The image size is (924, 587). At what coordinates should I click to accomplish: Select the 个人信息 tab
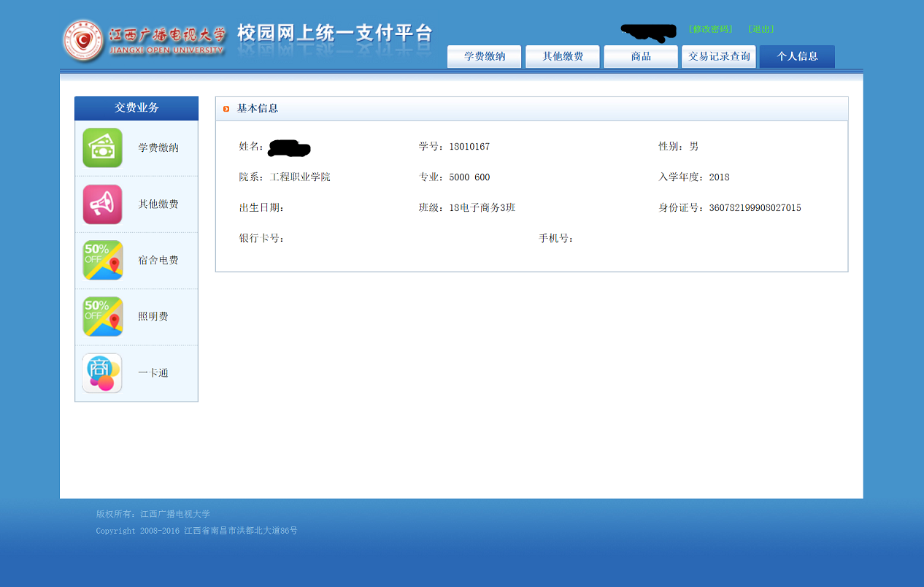pyautogui.click(x=797, y=56)
